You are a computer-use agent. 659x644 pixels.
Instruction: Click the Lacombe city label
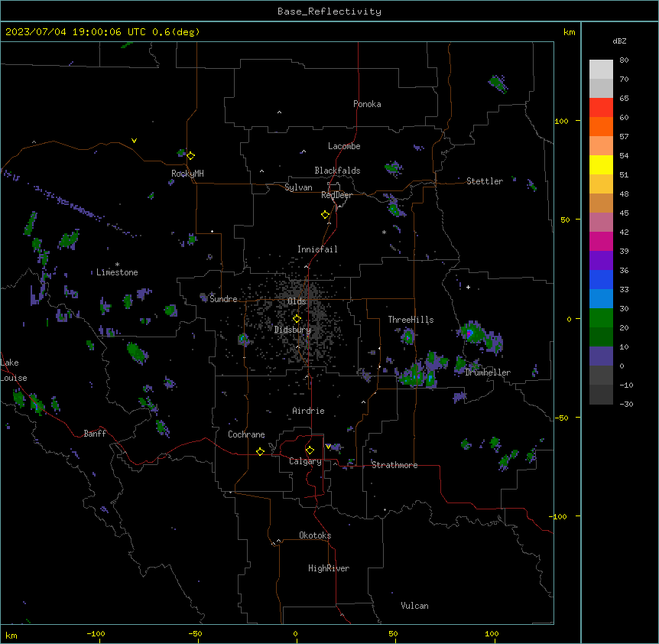[x=344, y=146]
